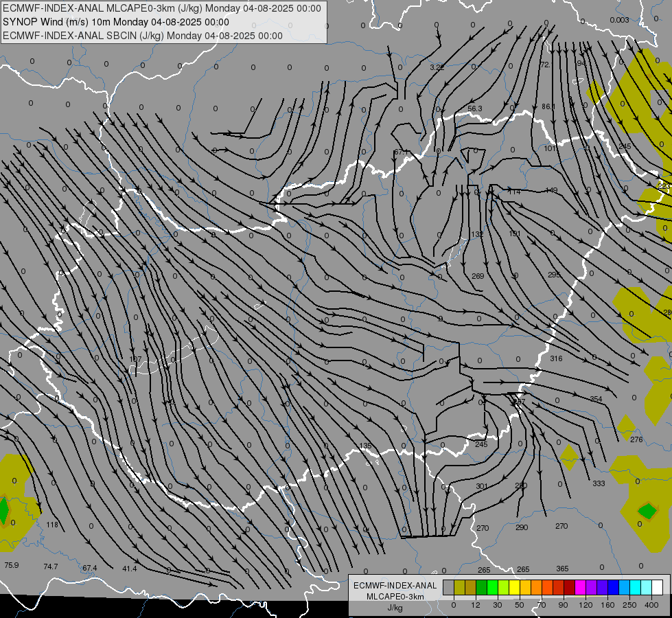Click the map value 354
The height and width of the screenshot is (618, 672).
pos(596,399)
